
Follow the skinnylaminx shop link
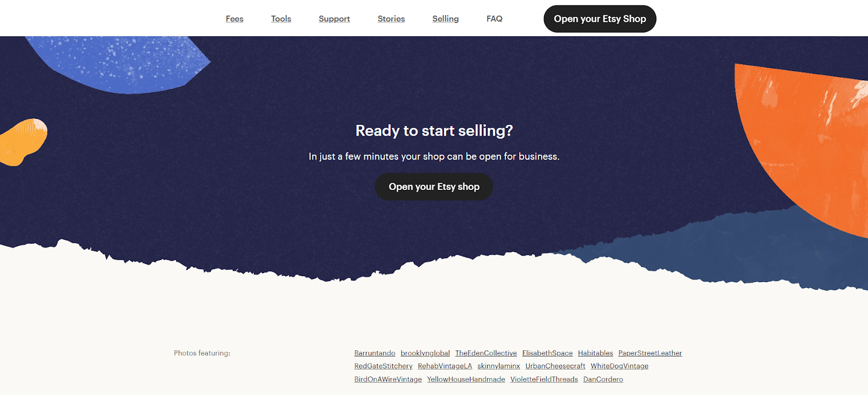point(499,366)
